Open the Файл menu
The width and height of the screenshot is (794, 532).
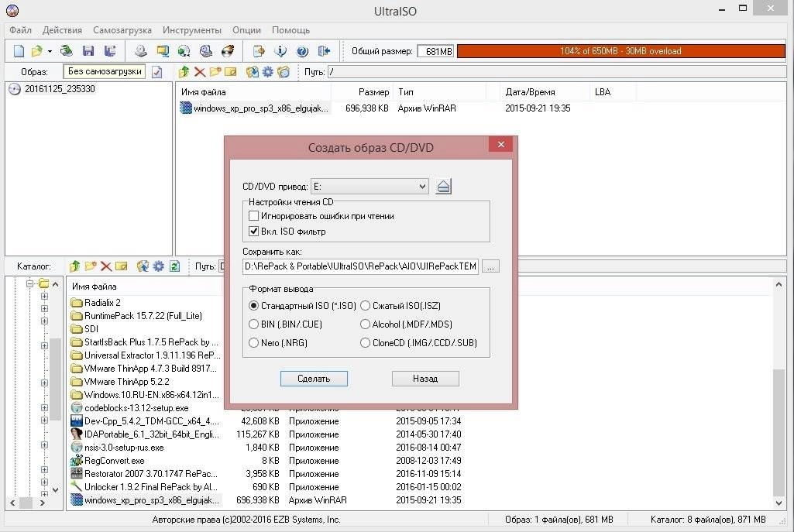(x=20, y=30)
